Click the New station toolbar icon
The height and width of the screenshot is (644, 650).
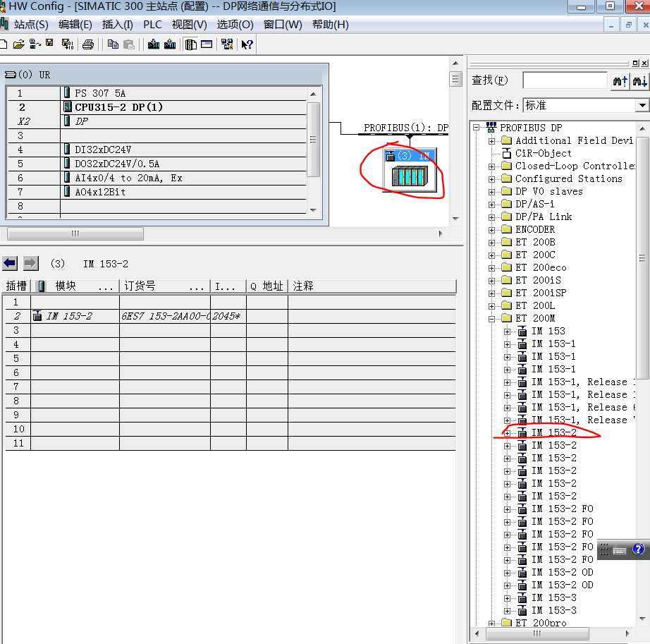click(4, 44)
